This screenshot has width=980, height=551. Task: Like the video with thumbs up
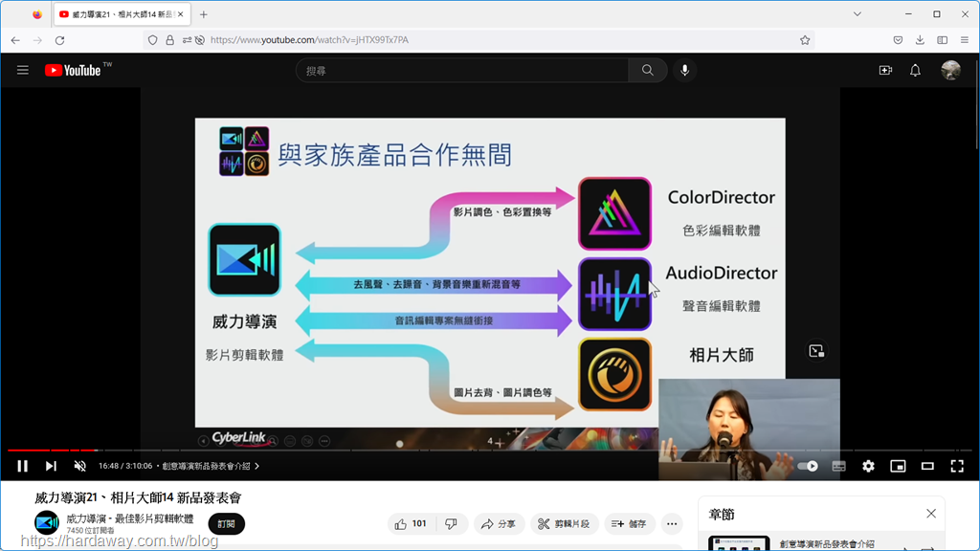point(411,524)
